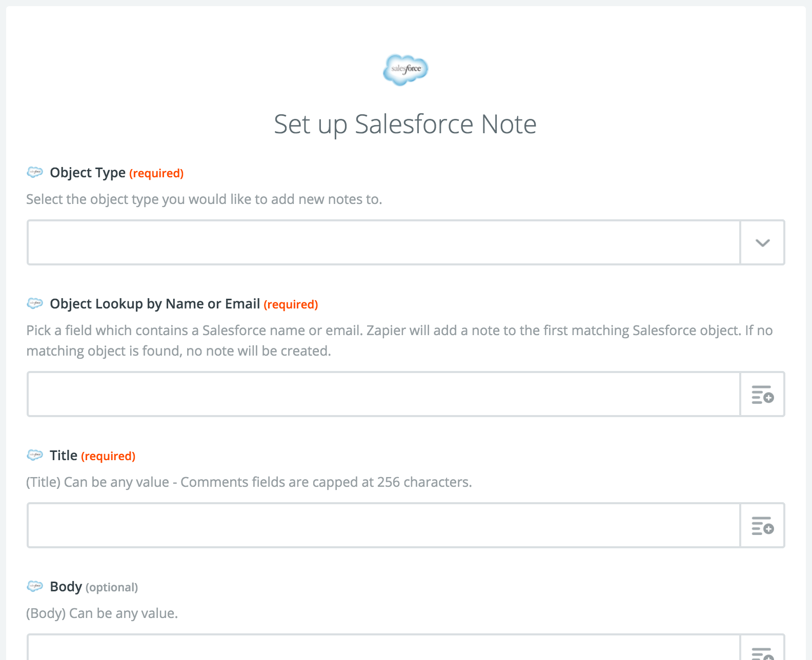
Task: Click the Salesforce cloud logo at top
Action: pyautogui.click(x=405, y=70)
